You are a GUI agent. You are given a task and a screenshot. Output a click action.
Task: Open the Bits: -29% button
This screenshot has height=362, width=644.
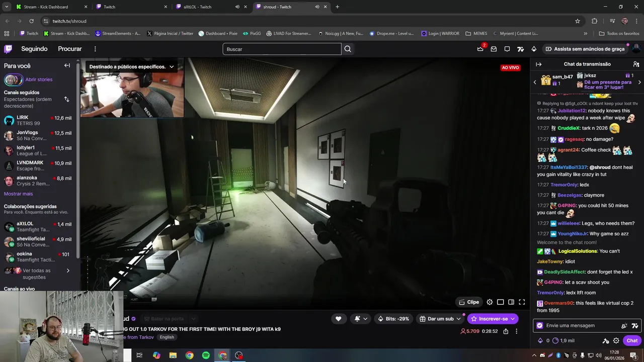tap(393, 319)
